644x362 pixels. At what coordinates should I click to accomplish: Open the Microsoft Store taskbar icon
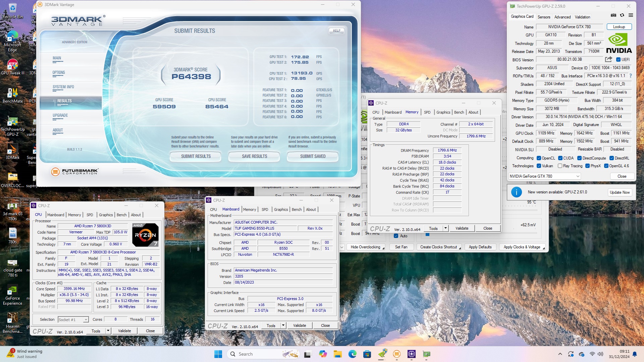[367, 354]
